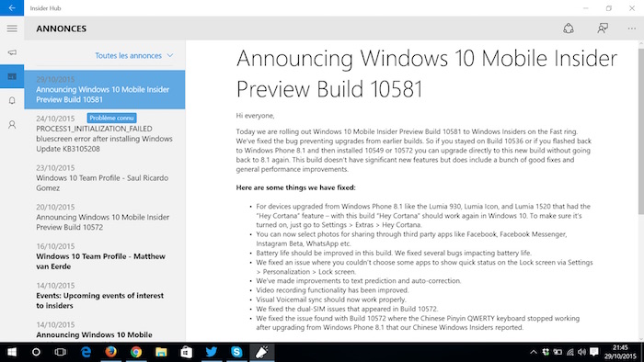This screenshot has height=362, width=644.
Task: Open the tray icon right of Dropbox
Action: click(x=558, y=352)
